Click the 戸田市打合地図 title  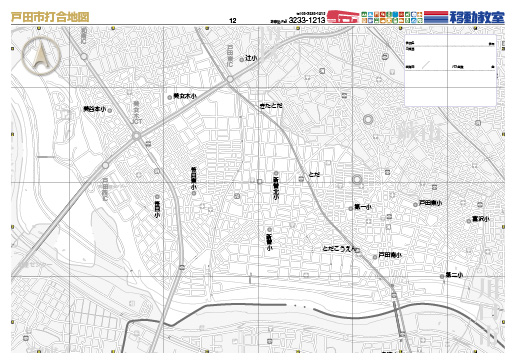[50, 17]
